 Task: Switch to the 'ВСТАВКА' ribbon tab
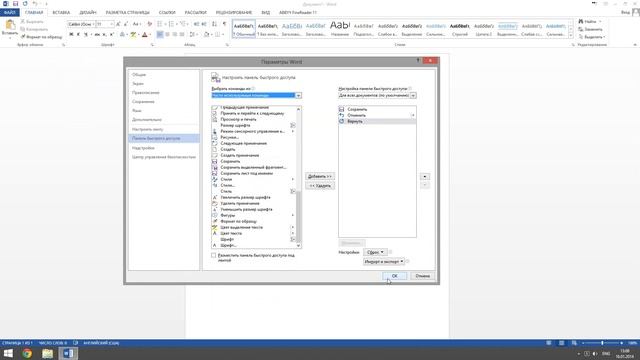click(61, 13)
